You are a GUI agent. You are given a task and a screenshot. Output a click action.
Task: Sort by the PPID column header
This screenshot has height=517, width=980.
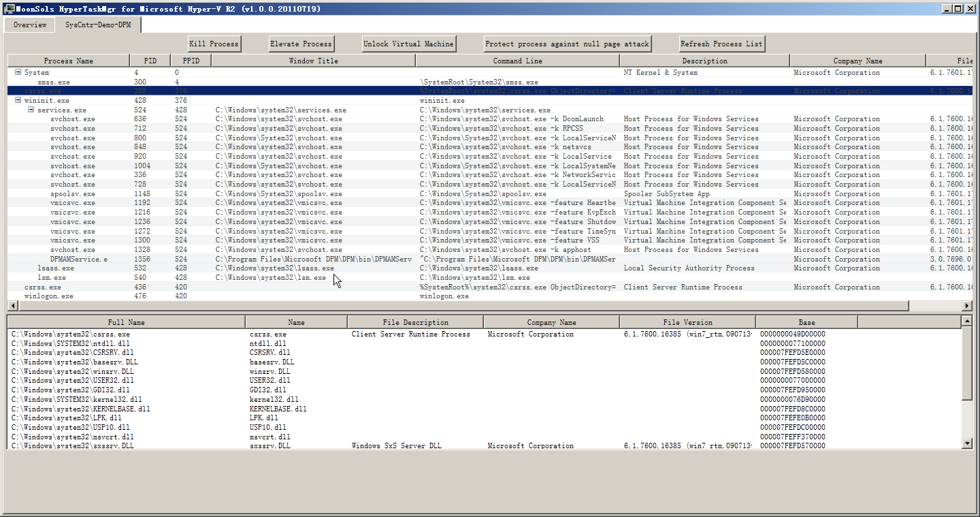191,61
